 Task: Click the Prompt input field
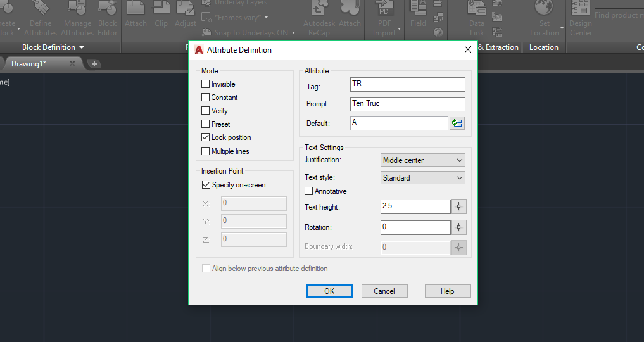(x=407, y=104)
